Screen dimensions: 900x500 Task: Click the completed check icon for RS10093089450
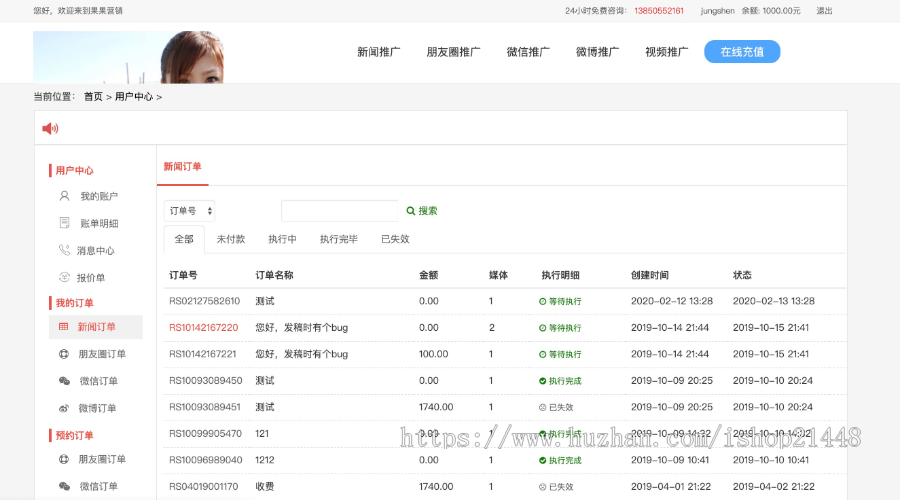click(x=542, y=381)
